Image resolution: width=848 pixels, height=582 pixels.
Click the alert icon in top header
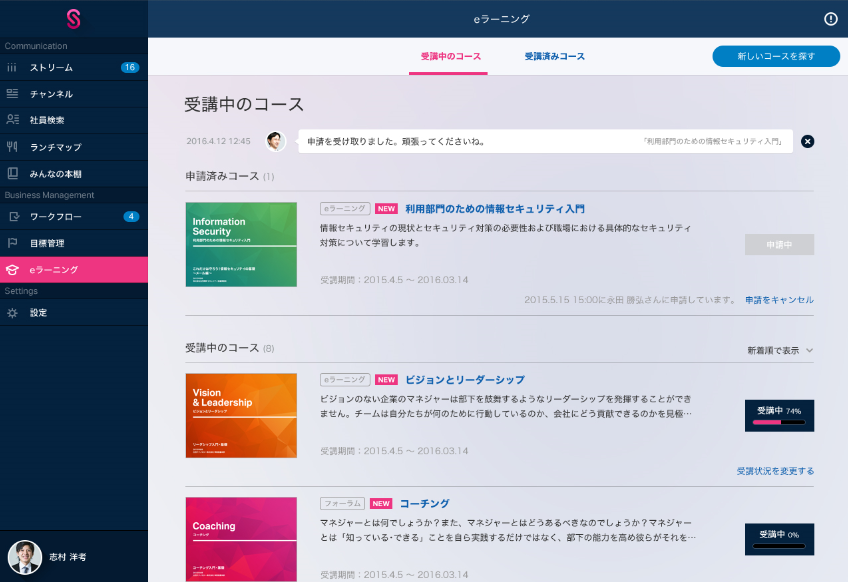(x=830, y=19)
